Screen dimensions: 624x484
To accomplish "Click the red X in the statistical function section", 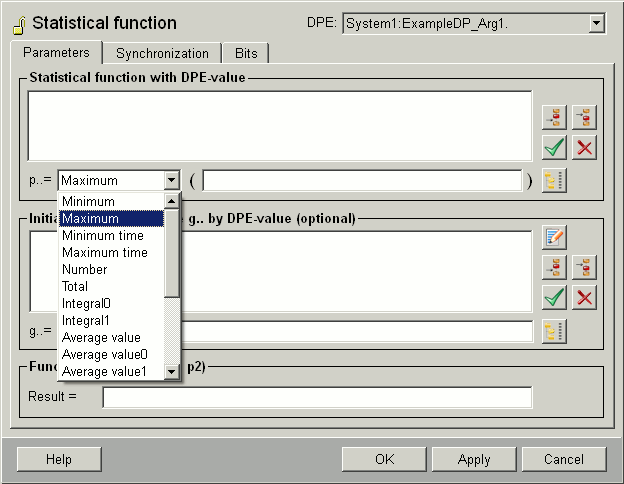I will (x=584, y=148).
